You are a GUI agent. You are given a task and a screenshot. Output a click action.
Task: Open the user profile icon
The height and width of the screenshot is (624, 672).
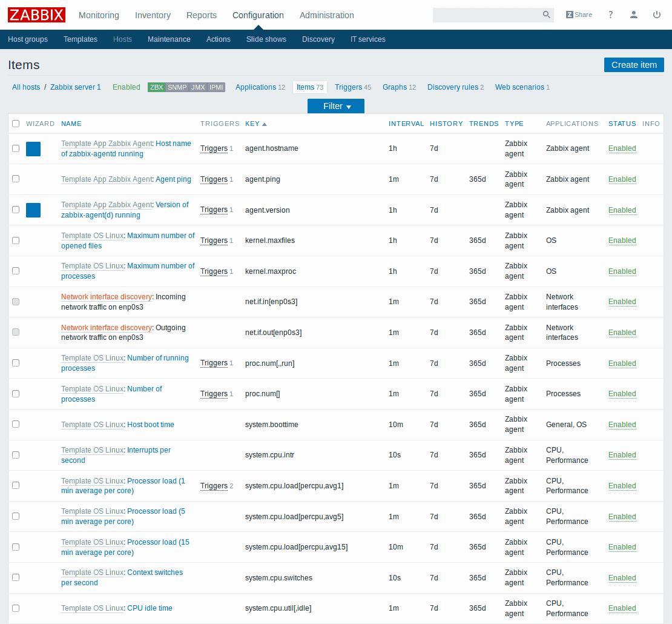pyautogui.click(x=634, y=15)
